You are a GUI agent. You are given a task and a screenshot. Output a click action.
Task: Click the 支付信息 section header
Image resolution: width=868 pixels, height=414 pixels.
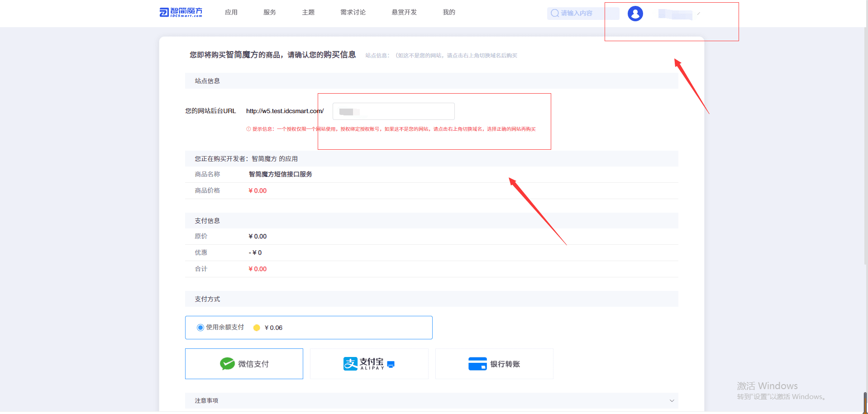click(432, 221)
